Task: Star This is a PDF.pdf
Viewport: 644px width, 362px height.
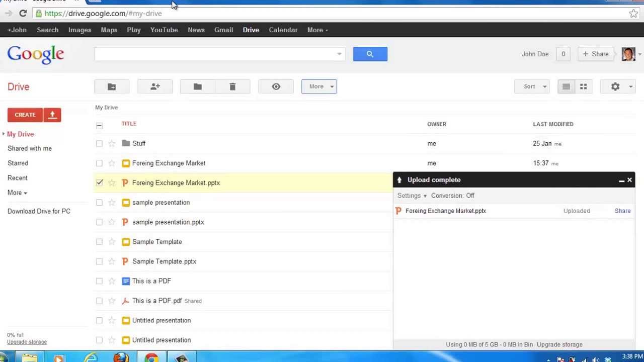Action: point(112,301)
